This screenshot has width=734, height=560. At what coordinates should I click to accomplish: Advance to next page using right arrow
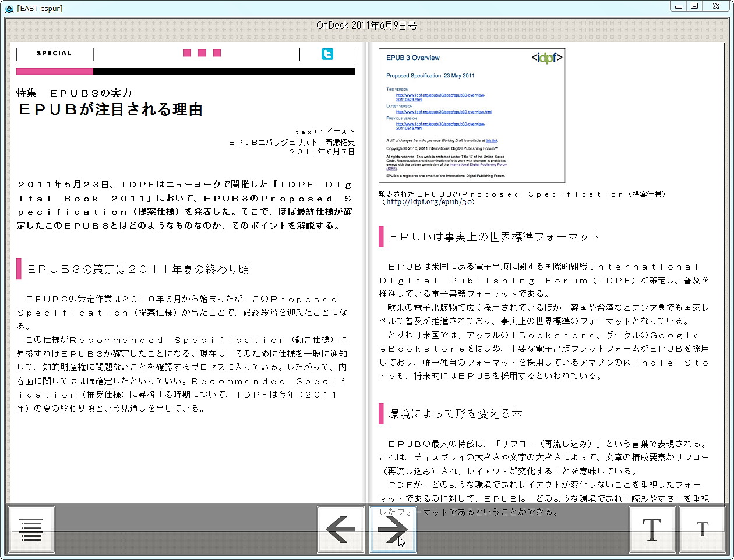[x=393, y=529]
